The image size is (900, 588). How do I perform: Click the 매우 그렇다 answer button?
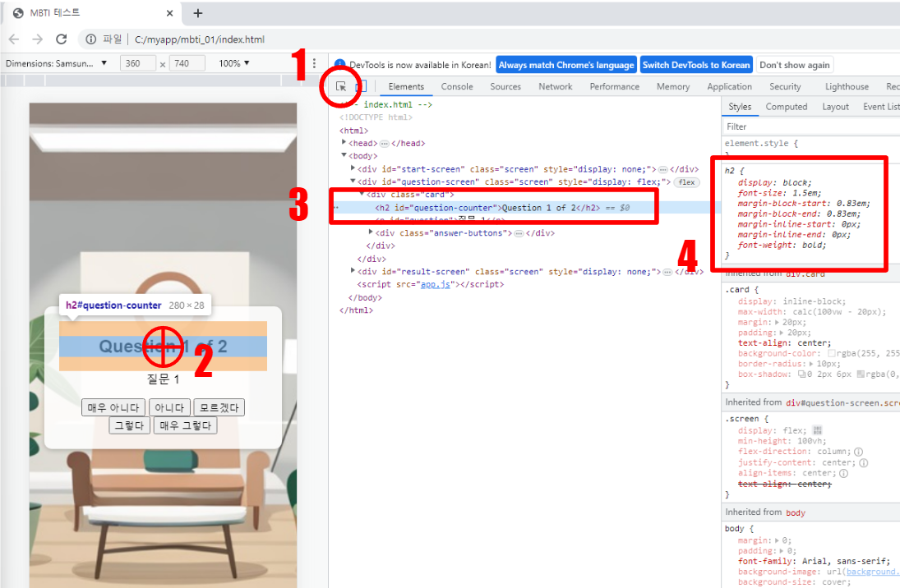(x=186, y=425)
